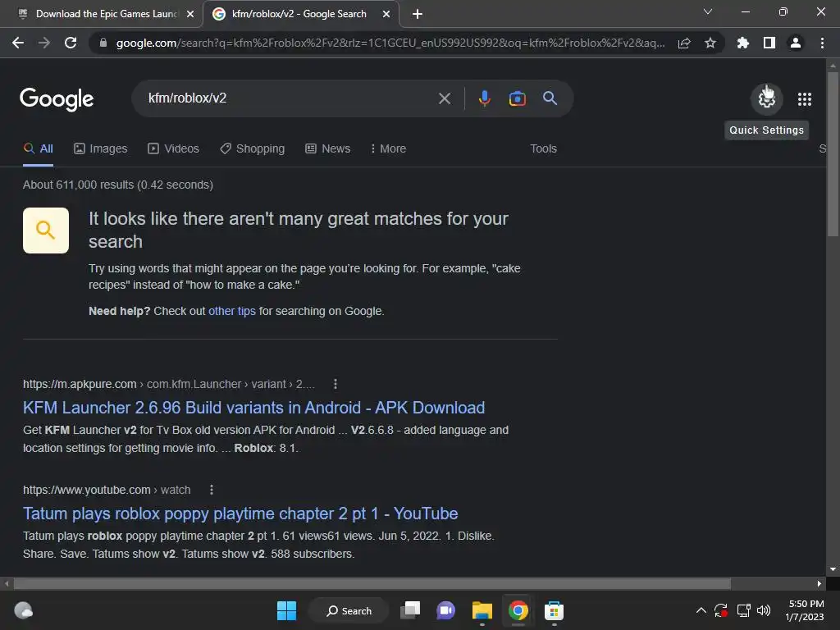Open the Chrome profile avatar icon

(796, 43)
